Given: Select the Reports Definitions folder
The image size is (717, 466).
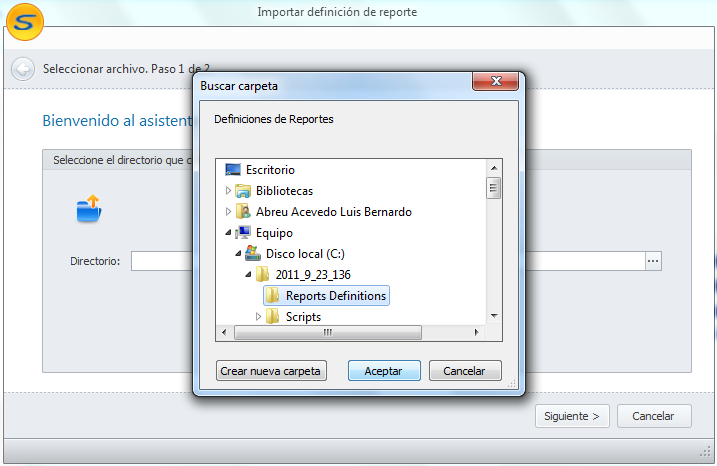Looking at the screenshot, I should (335, 296).
